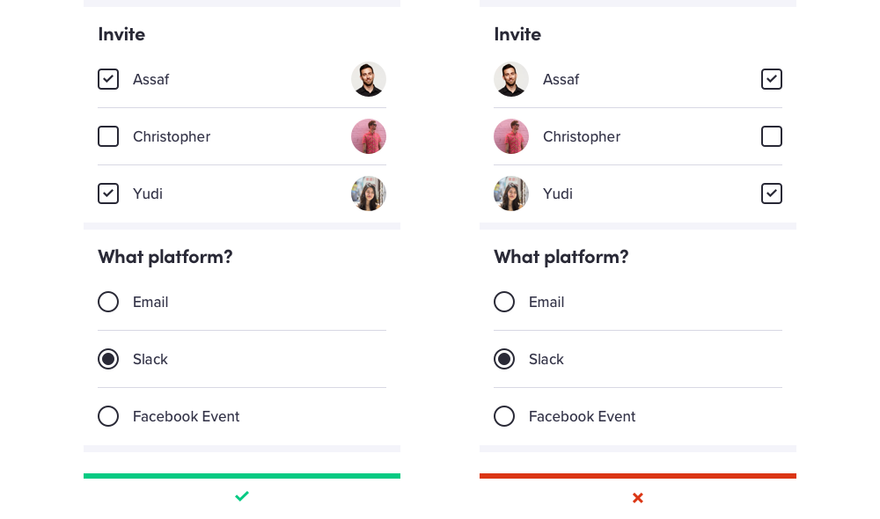
Task: Click the green checkmark icon
Action: [241, 496]
